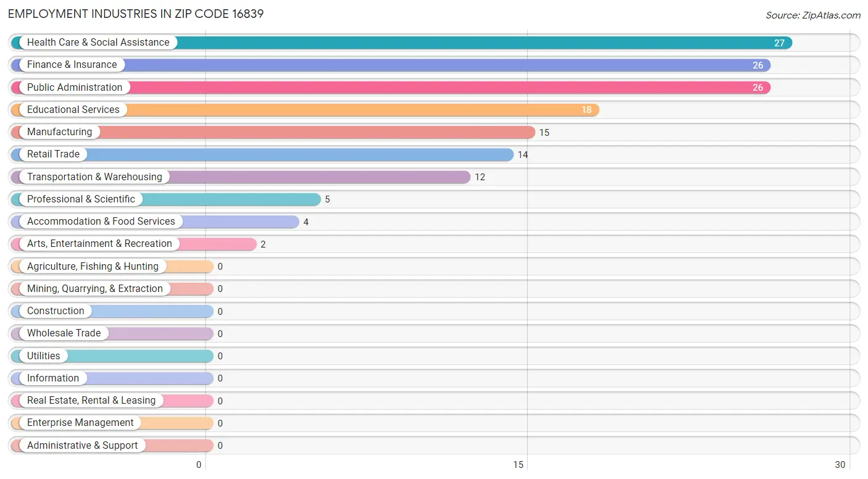The height and width of the screenshot is (479, 868).
Task: Click the value 12 beside Transportation bar
Action: 480,177
